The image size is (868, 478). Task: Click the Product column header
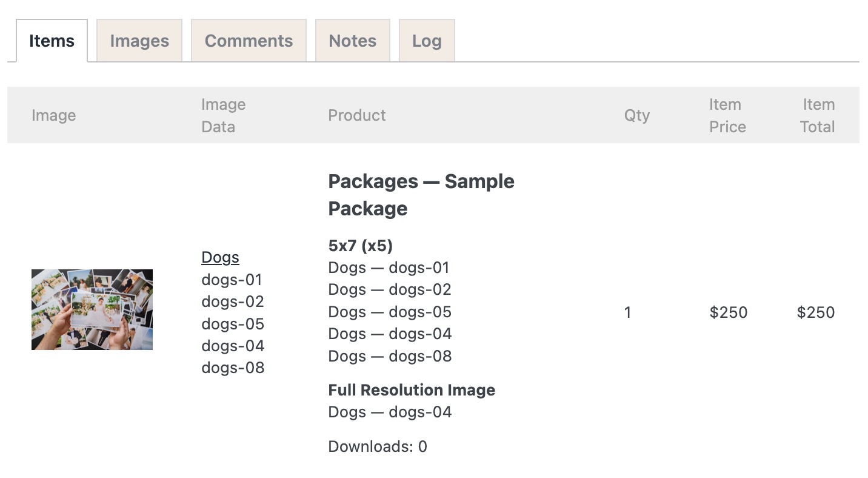356,115
